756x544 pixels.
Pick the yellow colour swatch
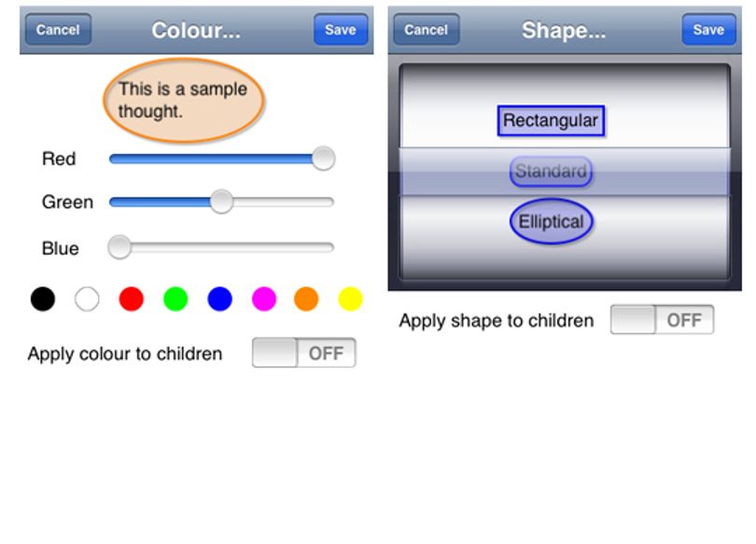click(x=351, y=299)
